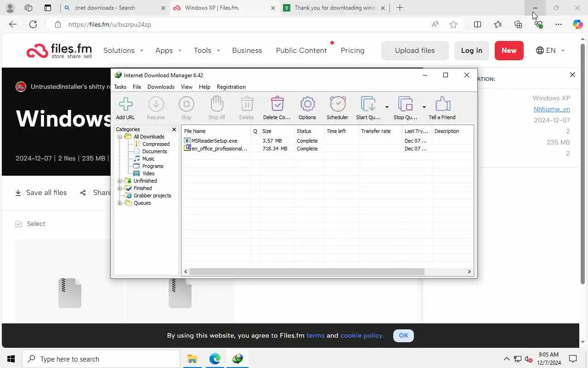This screenshot has width=588, height=368.
Task: Select MSReaderSetup.exe download row
Action: pos(327,141)
